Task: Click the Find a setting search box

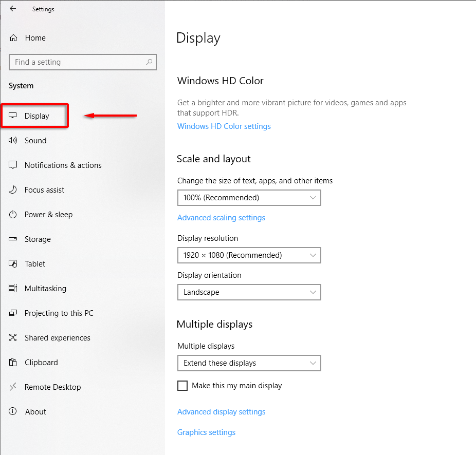Action: [77, 62]
